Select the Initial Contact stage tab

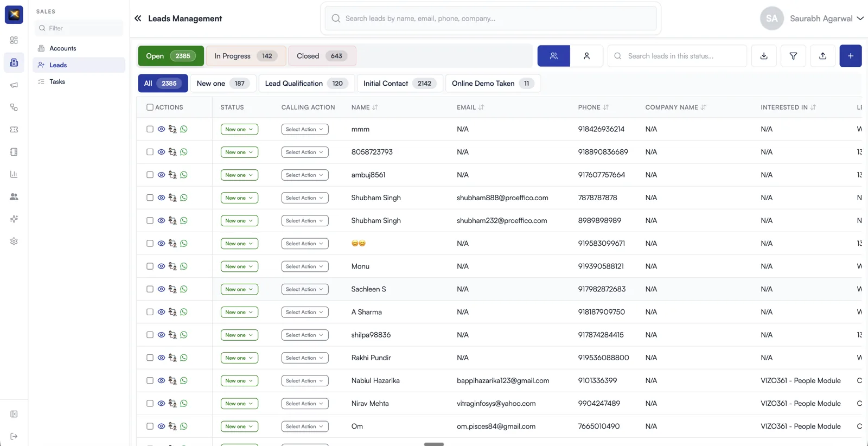400,84
